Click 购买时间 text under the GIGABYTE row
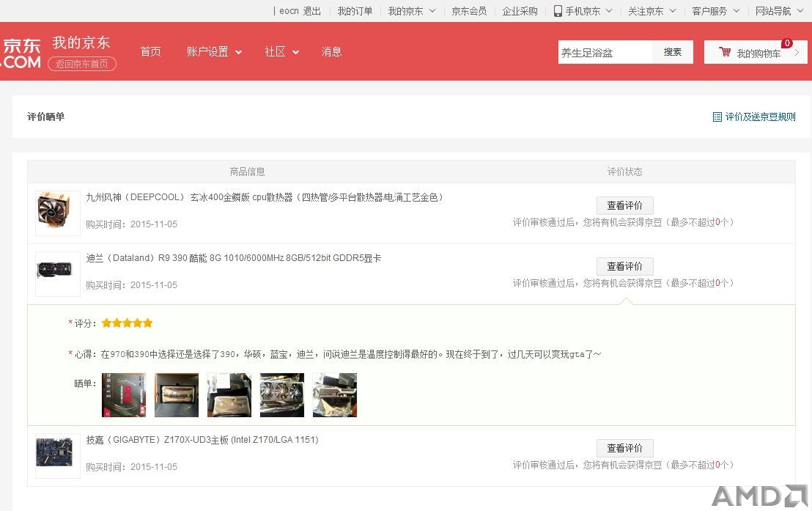 (x=131, y=466)
